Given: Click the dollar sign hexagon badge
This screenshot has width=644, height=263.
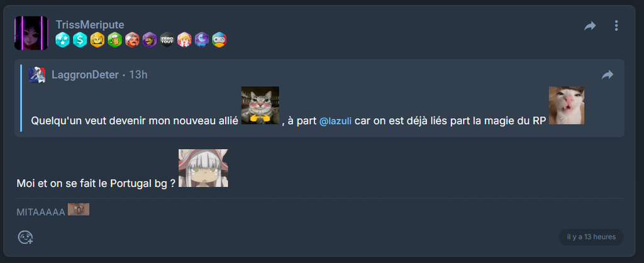Looking at the screenshot, I should 80,40.
